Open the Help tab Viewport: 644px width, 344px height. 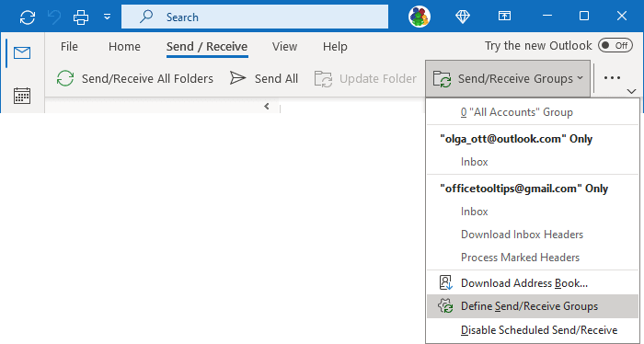(335, 46)
